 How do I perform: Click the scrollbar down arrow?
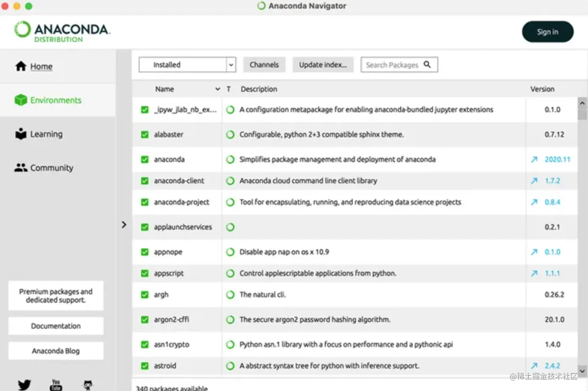tap(582, 371)
